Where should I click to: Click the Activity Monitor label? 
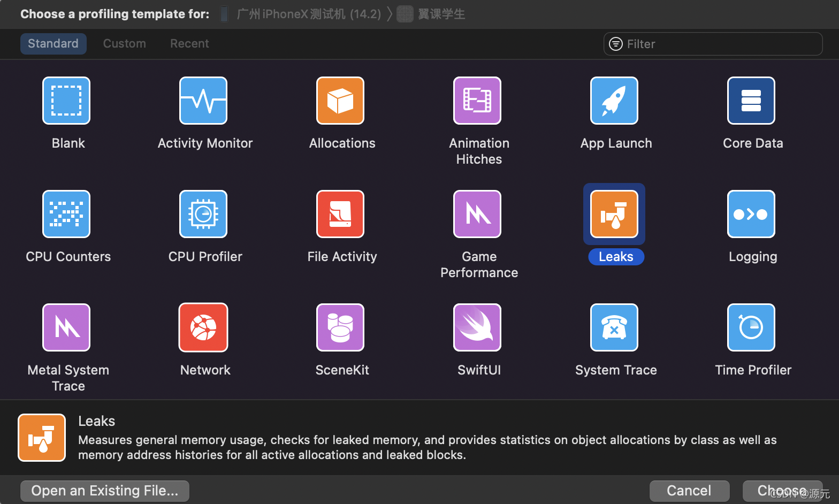pos(205,143)
